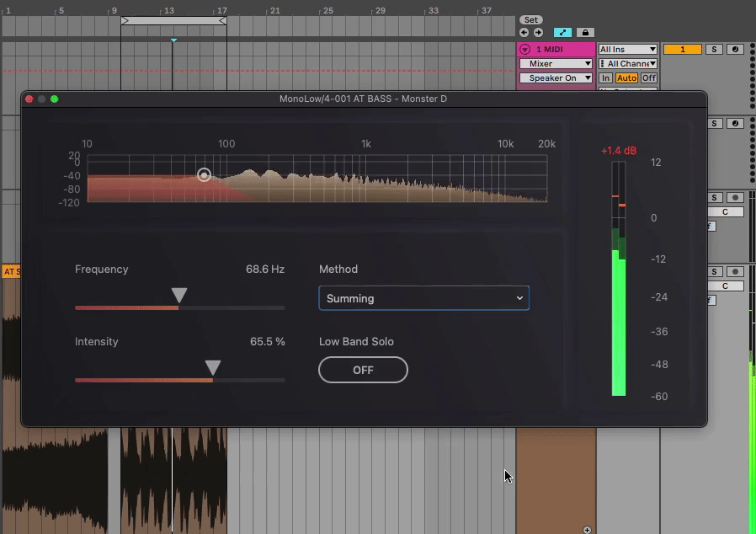This screenshot has height=534, width=756.
Task: Click the 20k label on the spectrum axis
Action: tap(546, 144)
